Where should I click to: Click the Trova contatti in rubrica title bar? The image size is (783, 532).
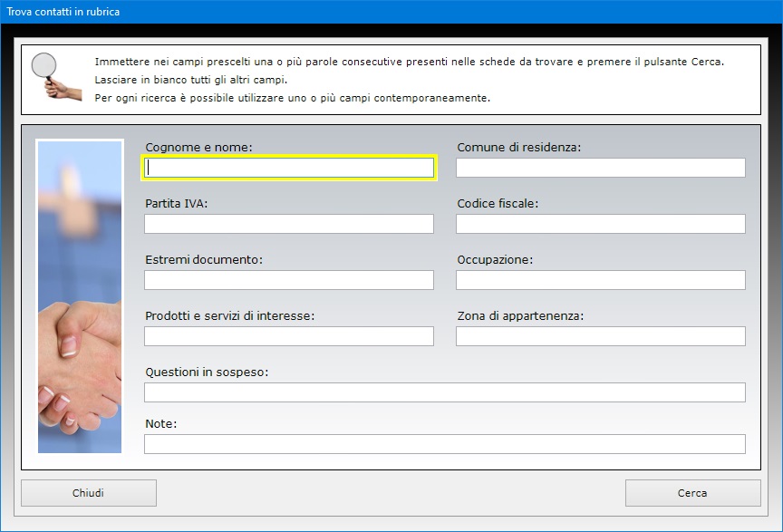391,12
